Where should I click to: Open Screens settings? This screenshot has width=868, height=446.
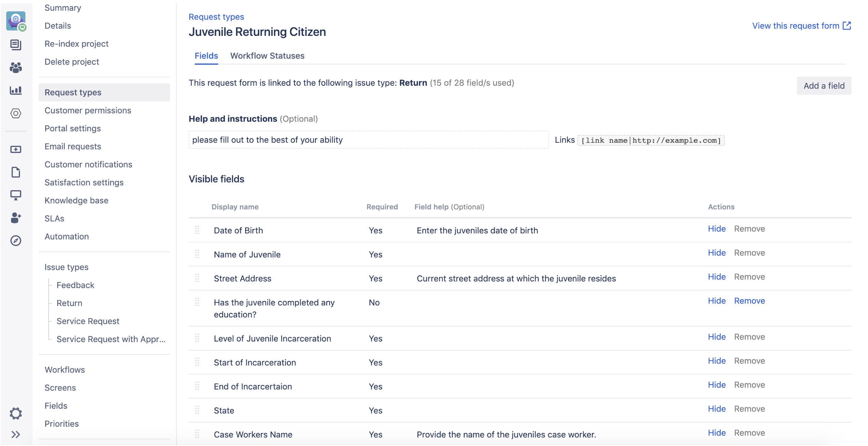[x=60, y=388]
